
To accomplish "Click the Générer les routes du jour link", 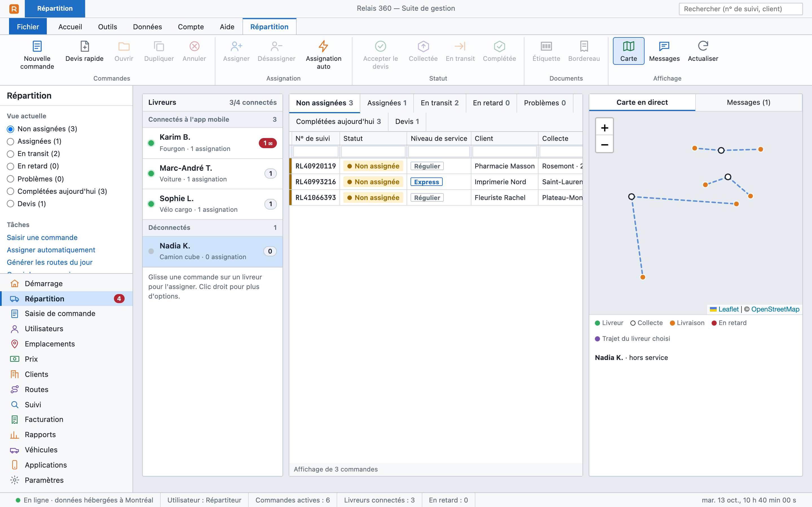I will pyautogui.click(x=49, y=262).
